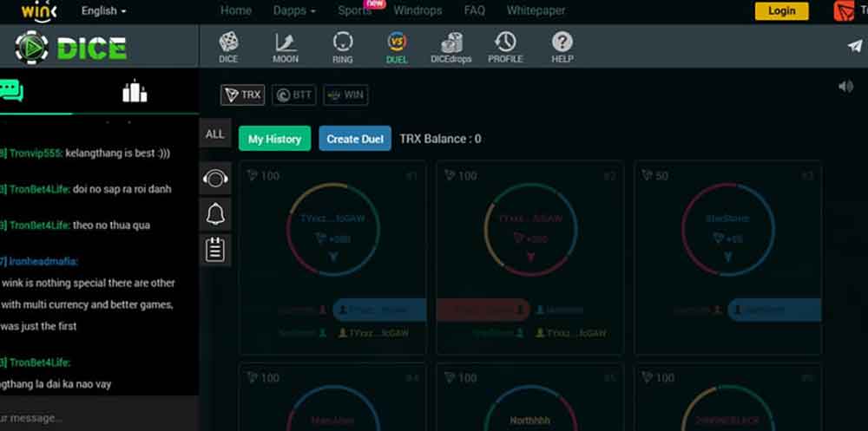Image resolution: width=868 pixels, height=431 pixels.
Task: Open the MOON game
Action: 286,48
